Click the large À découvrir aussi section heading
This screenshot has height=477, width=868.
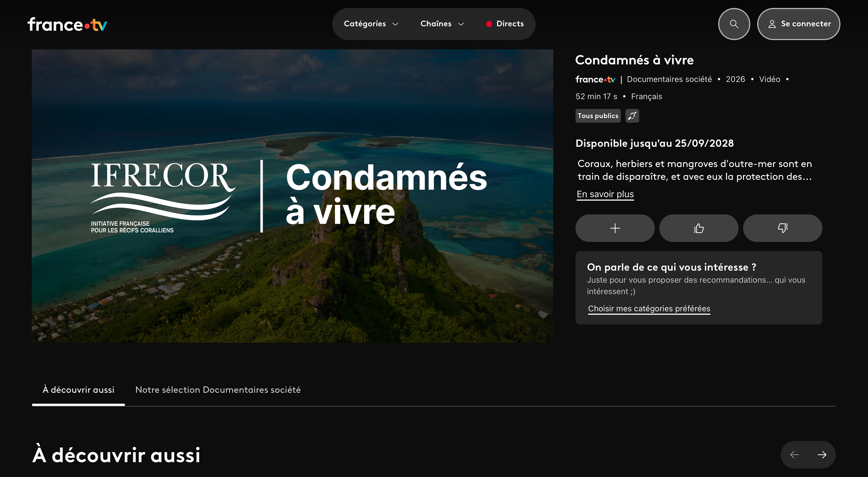pos(116,455)
